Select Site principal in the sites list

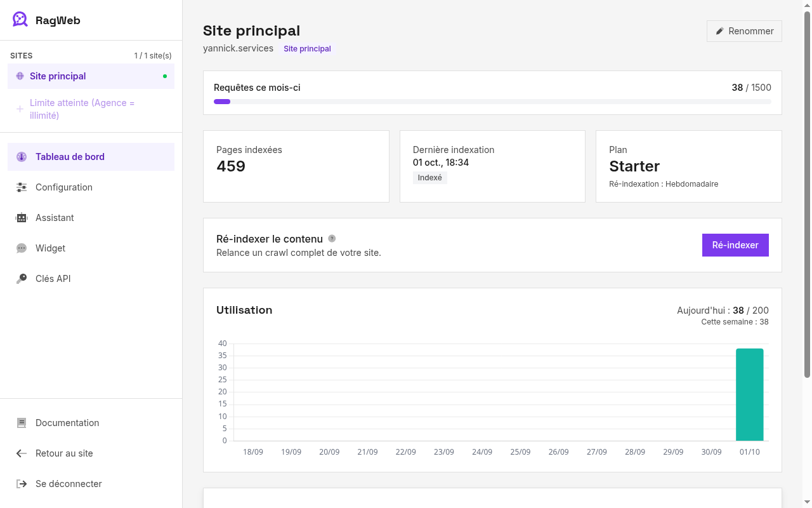91,76
